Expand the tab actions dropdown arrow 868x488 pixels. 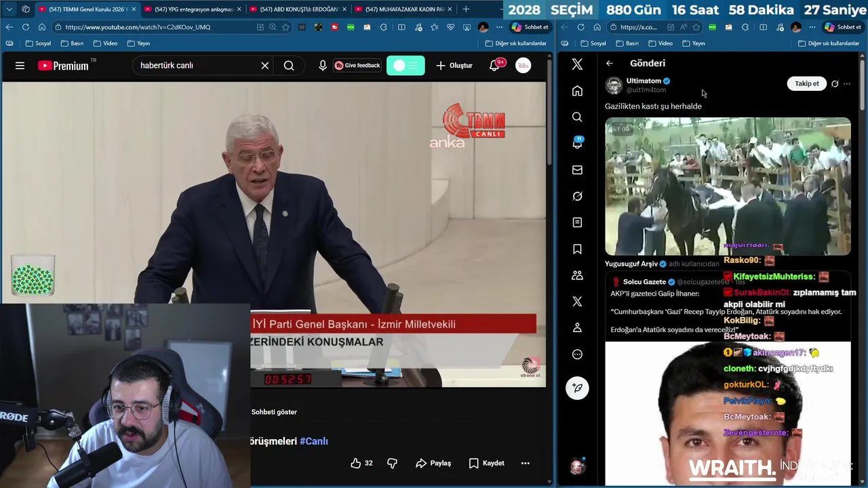[x=9, y=9]
